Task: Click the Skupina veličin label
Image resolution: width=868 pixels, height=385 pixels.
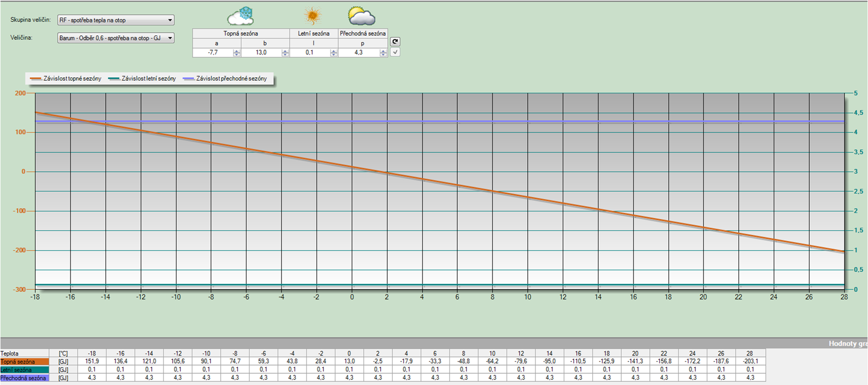Action: coord(31,20)
